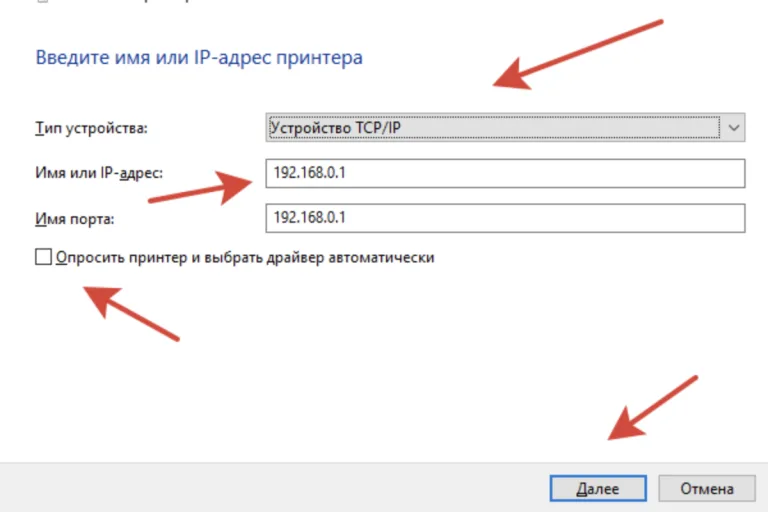Click the gray footer bar left of "Далее"
Screen dimensions: 768x512
[x=274, y=488]
